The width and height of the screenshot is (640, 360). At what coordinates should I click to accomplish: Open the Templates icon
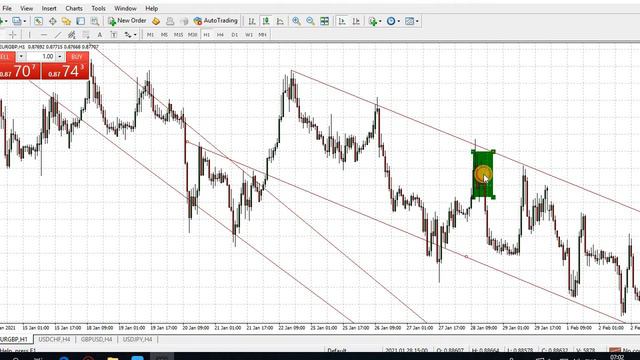[x=409, y=21]
